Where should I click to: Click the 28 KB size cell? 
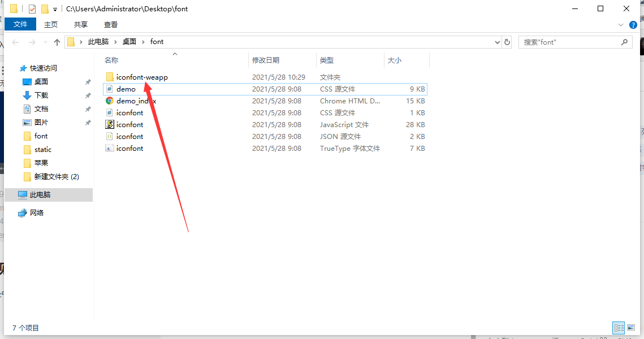415,124
